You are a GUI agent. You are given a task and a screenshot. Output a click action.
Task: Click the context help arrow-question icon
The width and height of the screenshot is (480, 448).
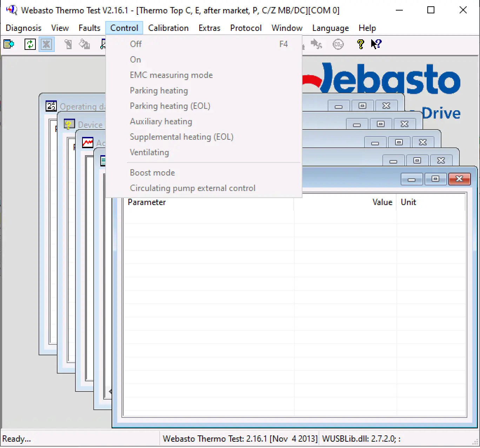tap(376, 44)
